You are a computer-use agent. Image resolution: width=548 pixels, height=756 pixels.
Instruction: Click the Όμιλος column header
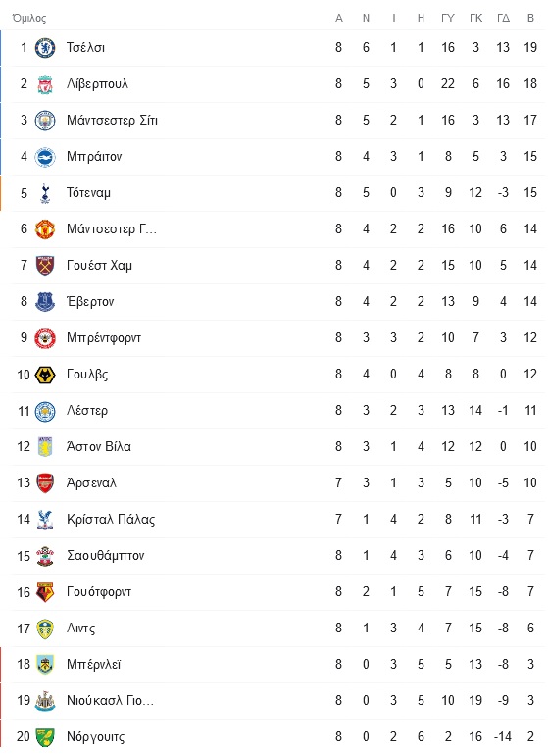(29, 18)
